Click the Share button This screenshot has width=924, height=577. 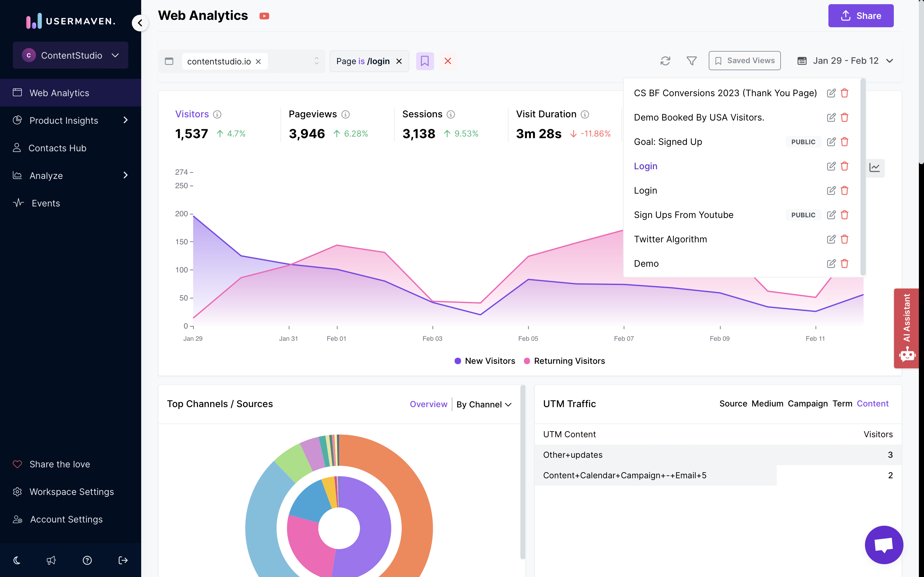860,16
